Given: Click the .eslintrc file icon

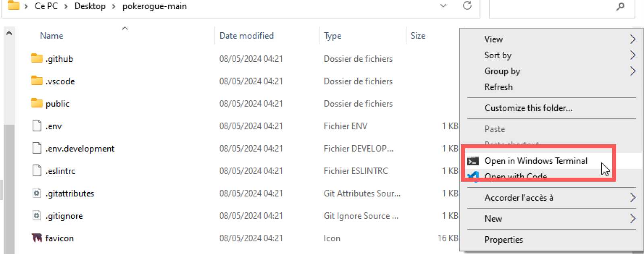Looking at the screenshot, I should tap(37, 171).
